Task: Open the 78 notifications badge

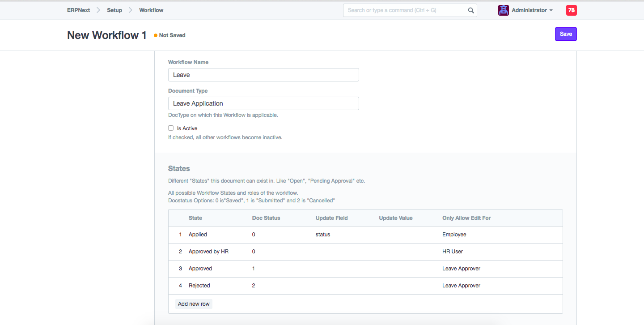Action: tap(572, 10)
